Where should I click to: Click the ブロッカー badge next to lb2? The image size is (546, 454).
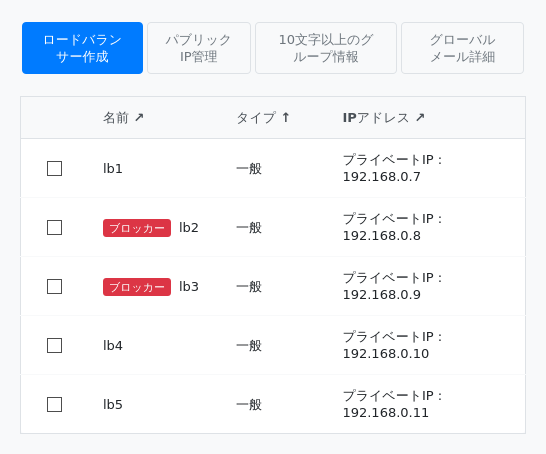pos(137,228)
